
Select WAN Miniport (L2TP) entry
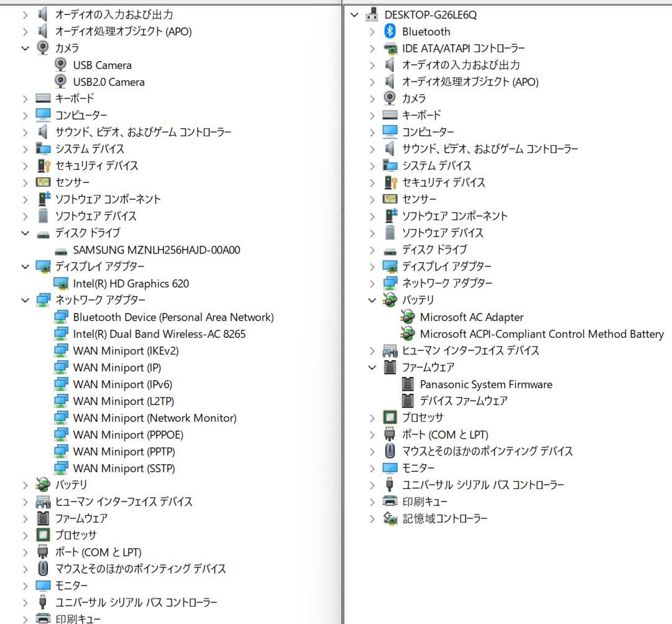[x=124, y=401]
